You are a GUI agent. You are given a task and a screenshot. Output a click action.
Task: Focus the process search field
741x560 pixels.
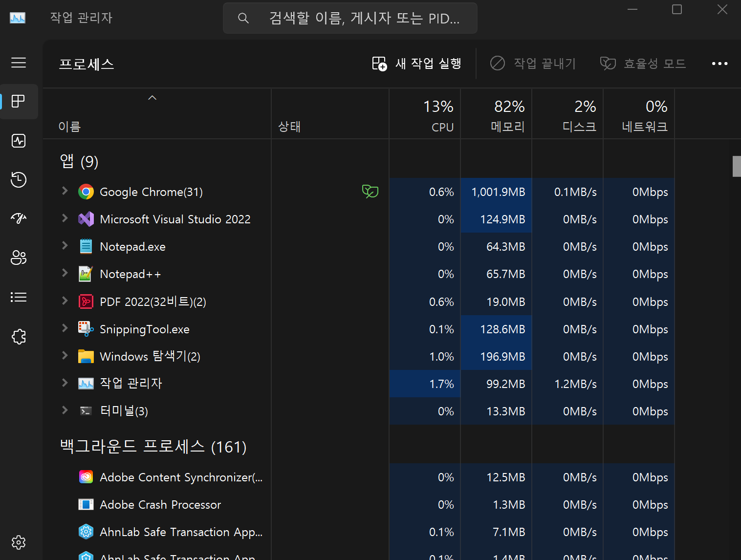(350, 19)
